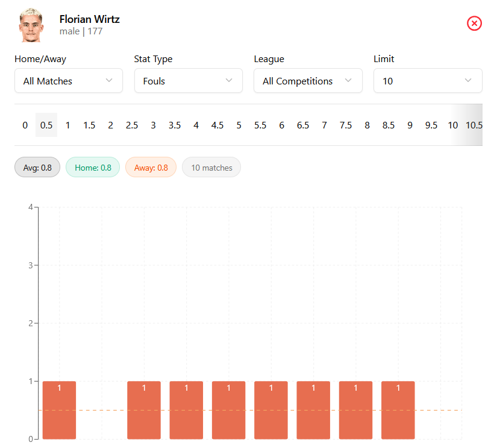Toggle the Away: 0.8 badge
The image size is (494, 448).
151,168
